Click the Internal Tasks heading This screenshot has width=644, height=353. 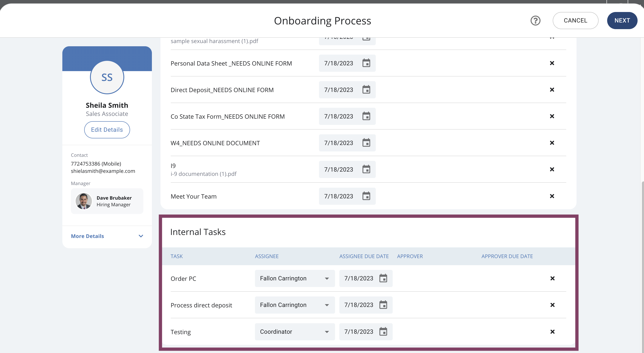pos(198,232)
